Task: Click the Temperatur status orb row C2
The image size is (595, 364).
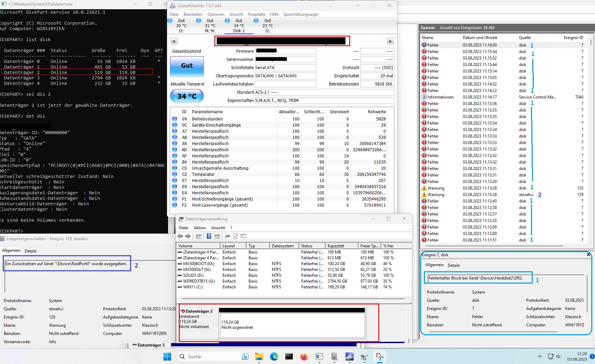Action: [175, 174]
